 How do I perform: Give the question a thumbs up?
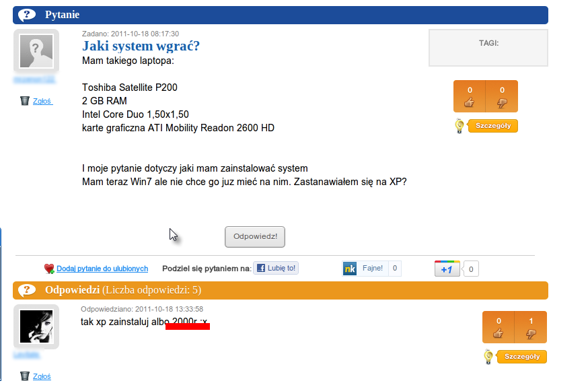(x=469, y=96)
